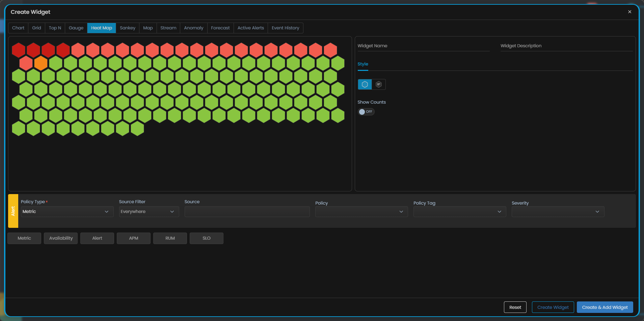Reset the widget configuration
Screen dimensions: 644x321
click(x=515, y=307)
